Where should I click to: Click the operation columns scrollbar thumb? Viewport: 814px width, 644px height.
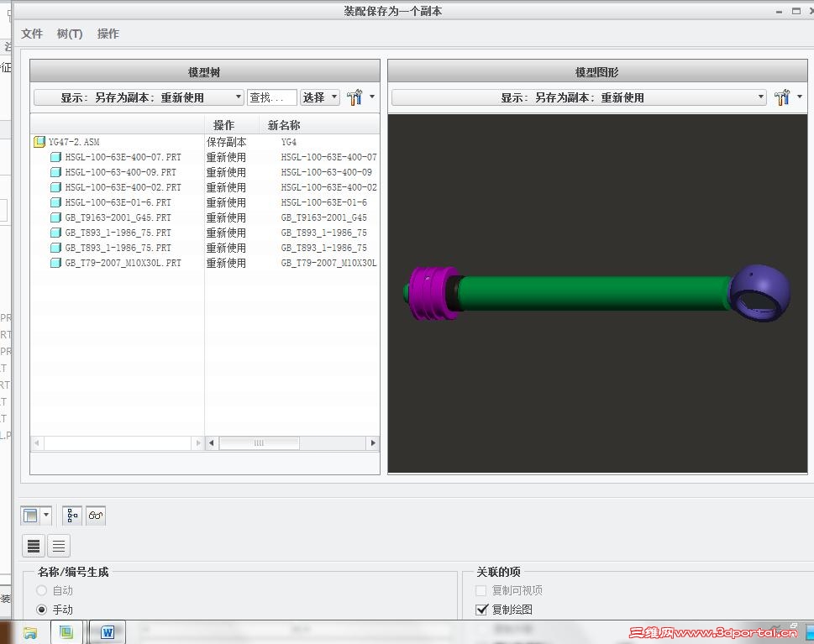point(259,442)
